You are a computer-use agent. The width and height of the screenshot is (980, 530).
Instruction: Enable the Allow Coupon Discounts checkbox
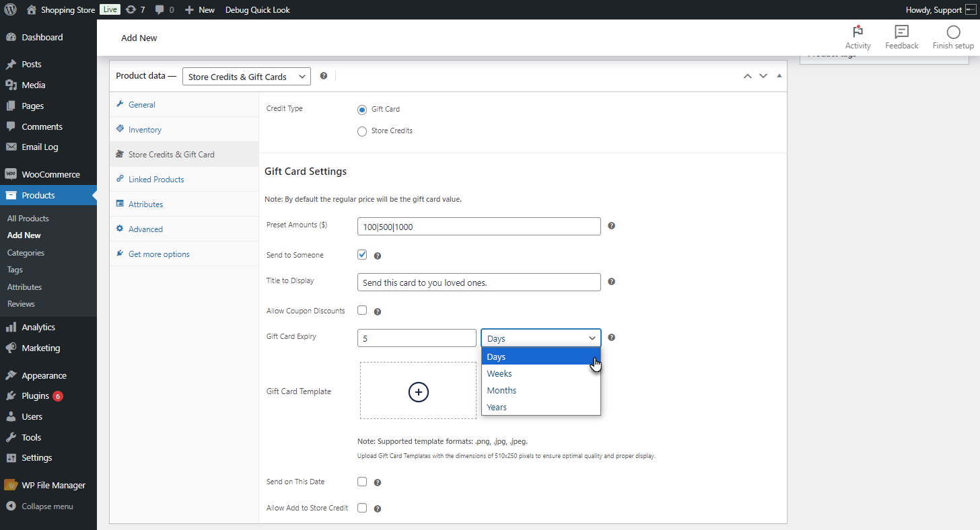point(362,311)
